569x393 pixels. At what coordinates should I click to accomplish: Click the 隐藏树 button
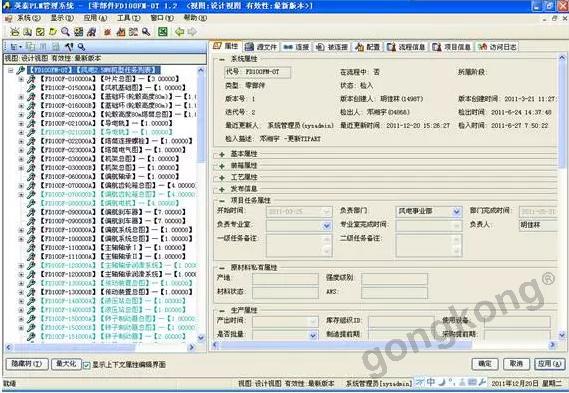pyautogui.click(x=27, y=364)
